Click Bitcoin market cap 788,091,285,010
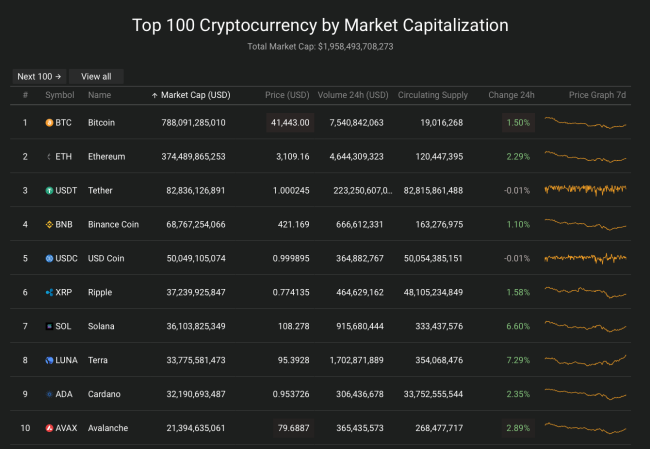This screenshot has width=650, height=449. (194, 123)
